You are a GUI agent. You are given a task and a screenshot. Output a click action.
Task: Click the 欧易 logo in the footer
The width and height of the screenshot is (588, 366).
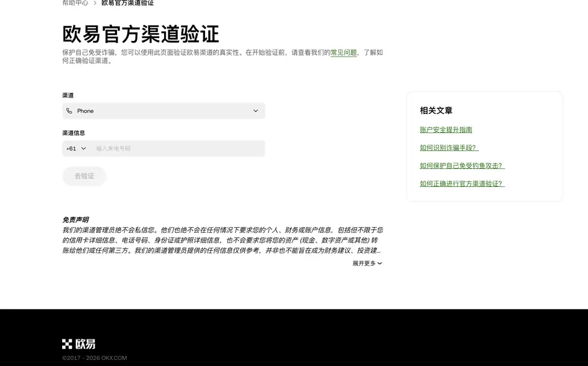pyautogui.click(x=79, y=344)
